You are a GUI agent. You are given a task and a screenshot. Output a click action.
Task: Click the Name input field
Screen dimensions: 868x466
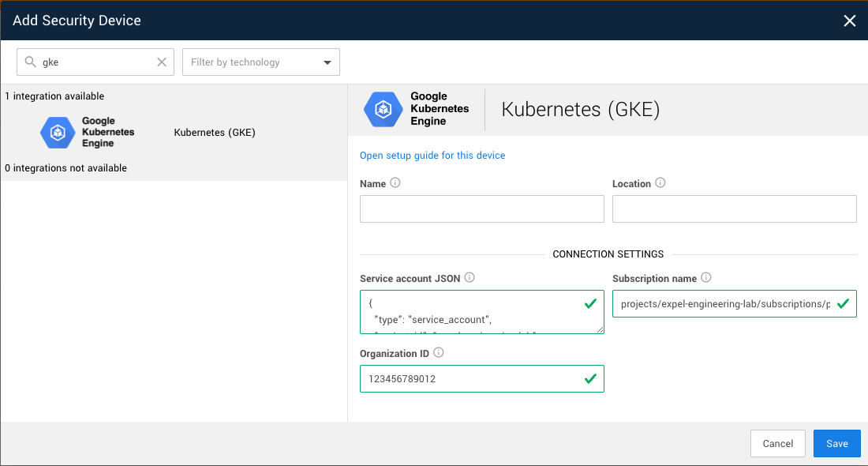coord(481,209)
